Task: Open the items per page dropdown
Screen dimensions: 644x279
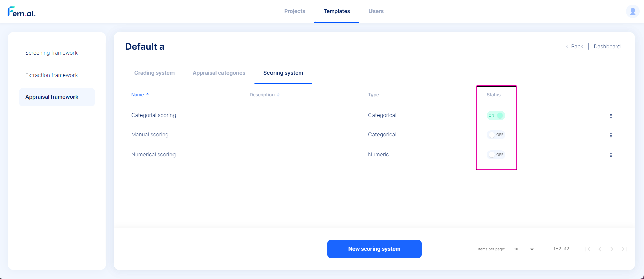Action: pos(524,249)
